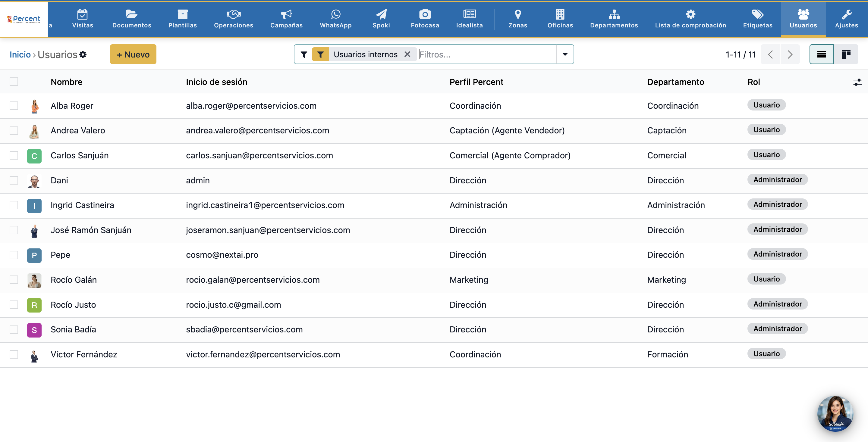
Task: Sort by Perfil Percent column header
Action: click(x=476, y=82)
